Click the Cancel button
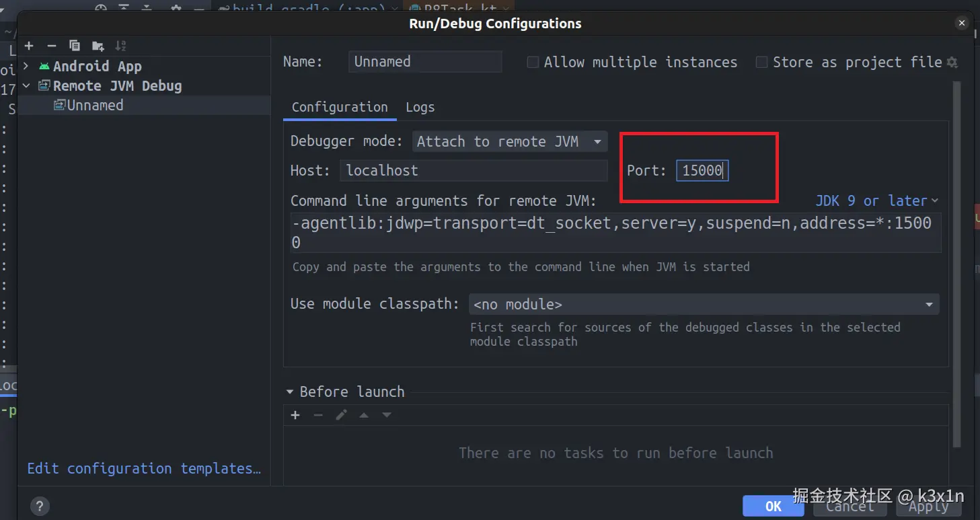 850,507
